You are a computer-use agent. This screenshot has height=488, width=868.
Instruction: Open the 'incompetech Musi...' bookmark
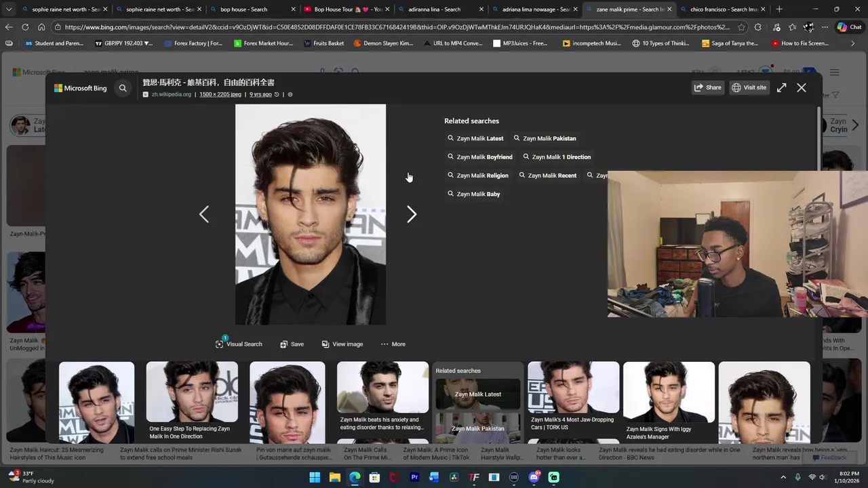pos(591,43)
